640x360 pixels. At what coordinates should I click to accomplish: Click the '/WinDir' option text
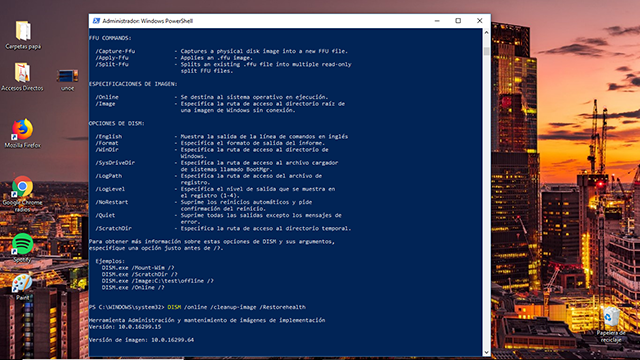click(107, 149)
